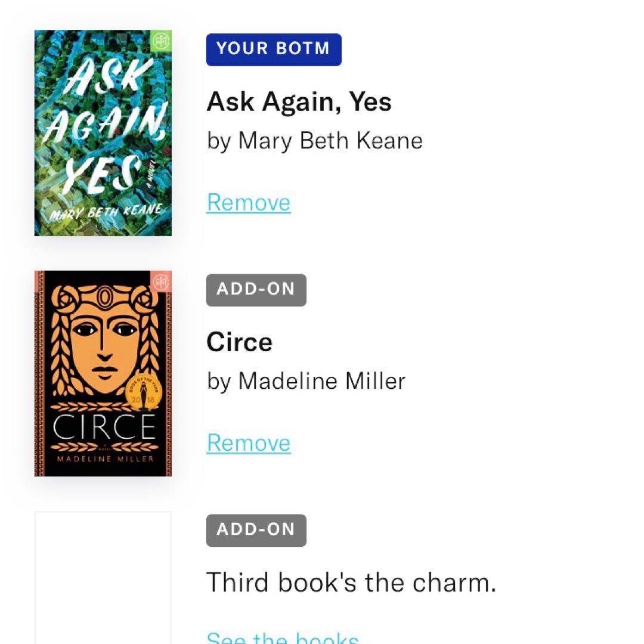Tap the YOUR BOTM badge

[274, 49]
